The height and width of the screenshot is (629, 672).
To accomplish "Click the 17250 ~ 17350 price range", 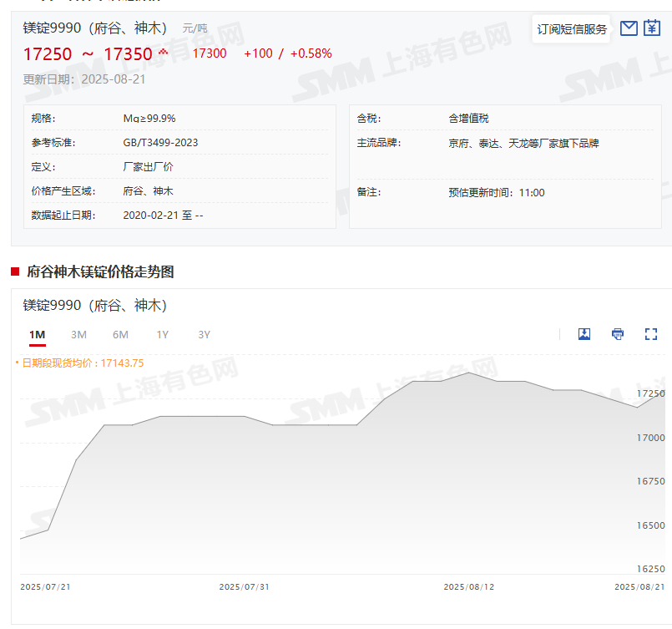I will [x=88, y=54].
